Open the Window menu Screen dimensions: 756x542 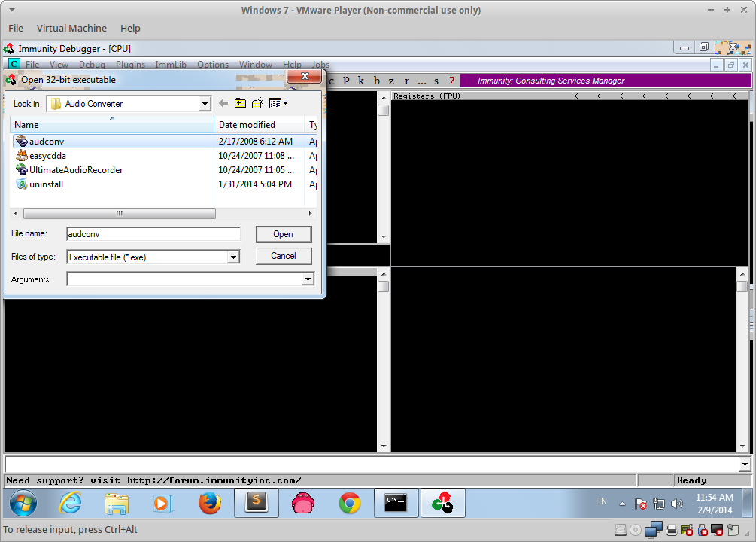(256, 64)
